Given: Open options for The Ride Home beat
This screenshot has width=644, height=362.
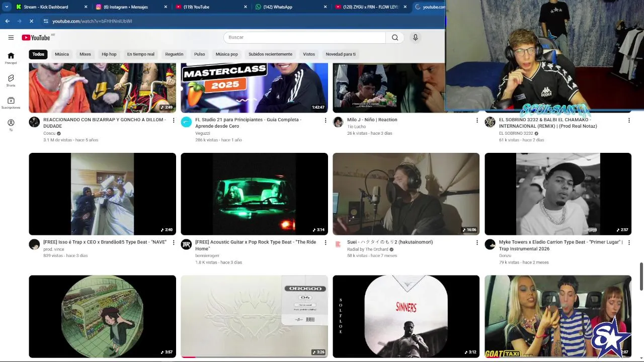Looking at the screenshot, I should tap(326, 242).
